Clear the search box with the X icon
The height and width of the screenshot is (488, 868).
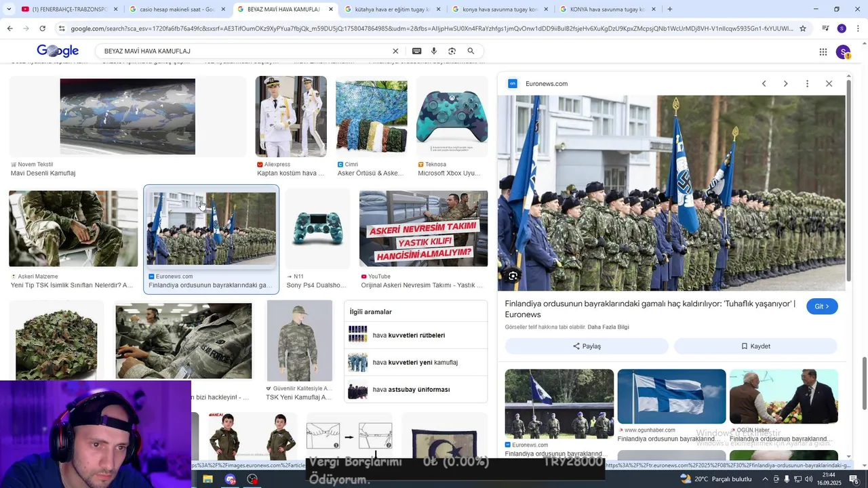(395, 51)
